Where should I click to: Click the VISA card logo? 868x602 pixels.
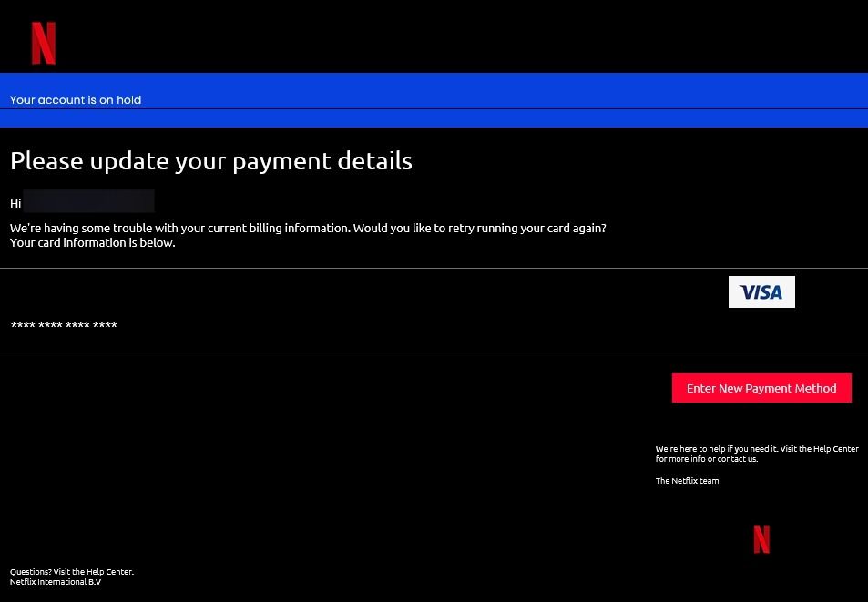[x=761, y=292]
